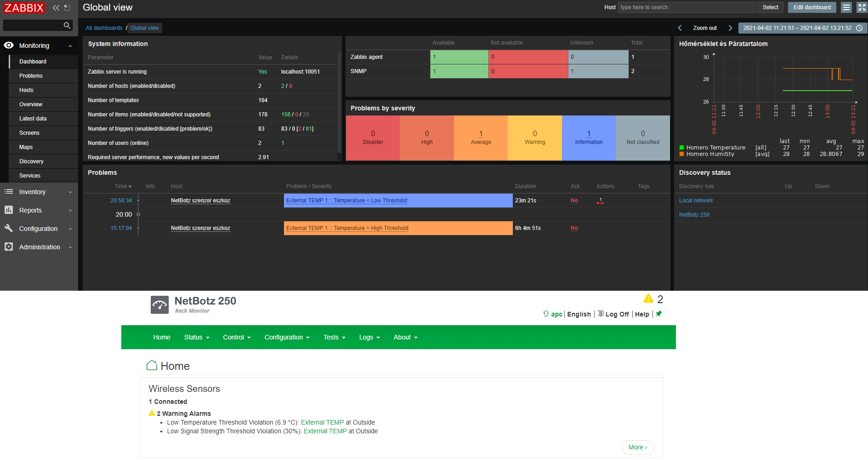The image size is (868, 460).
Task: Open the Status dropdown in NetBotz nav
Action: pos(197,337)
